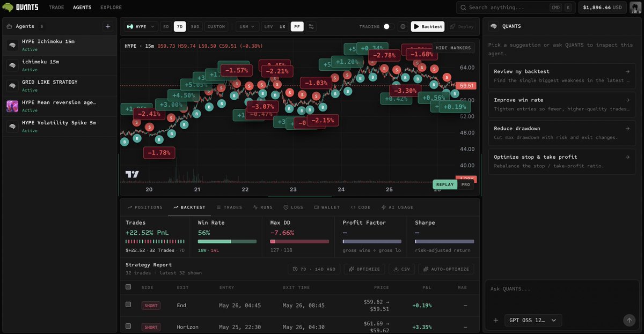The width and height of the screenshot is (644, 334).
Task: Switch to the WALLET tab
Action: [x=327, y=207]
